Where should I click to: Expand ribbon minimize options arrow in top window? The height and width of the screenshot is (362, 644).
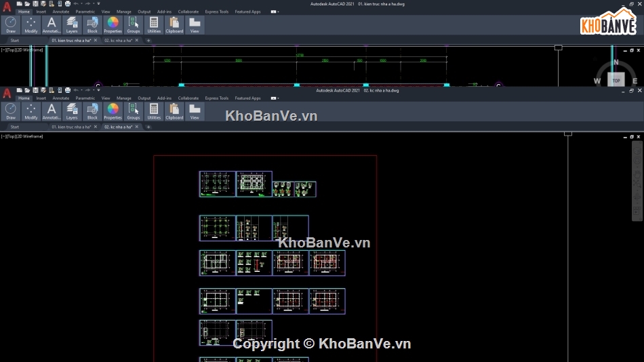pos(279,12)
